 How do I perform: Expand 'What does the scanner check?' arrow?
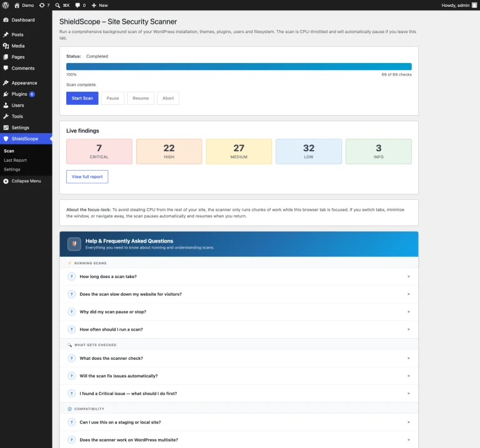pos(409,359)
